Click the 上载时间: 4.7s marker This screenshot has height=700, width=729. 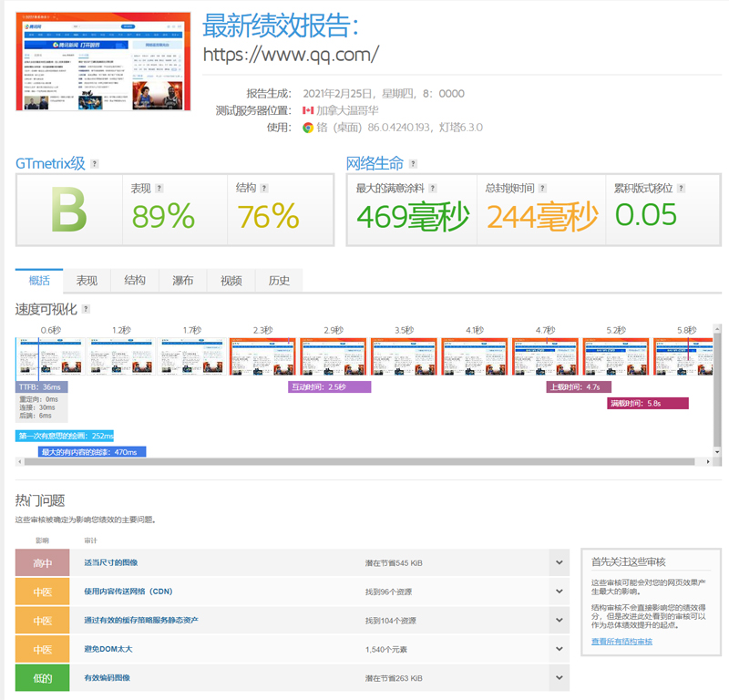(579, 387)
